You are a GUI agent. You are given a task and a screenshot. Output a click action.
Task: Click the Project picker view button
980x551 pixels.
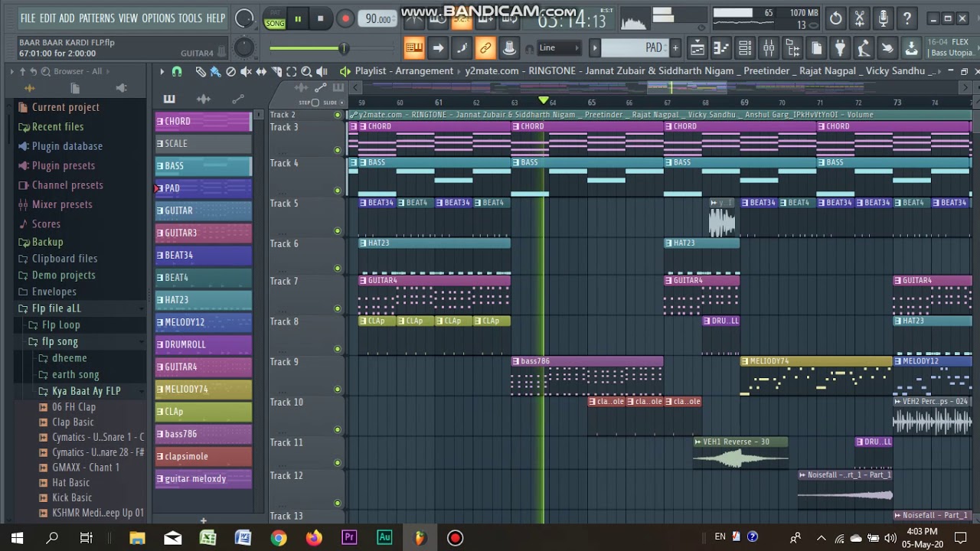point(816,48)
